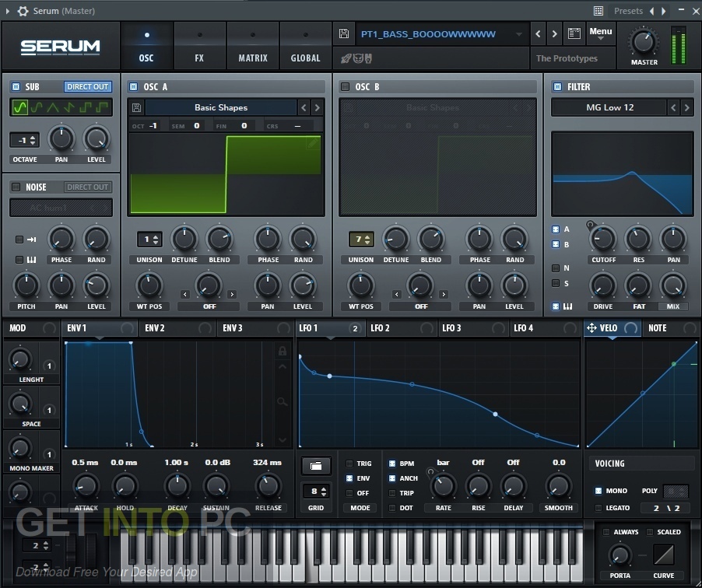The height and width of the screenshot is (588, 702).
Task: Click the plugin settings gear icon
Action: tap(23, 11)
